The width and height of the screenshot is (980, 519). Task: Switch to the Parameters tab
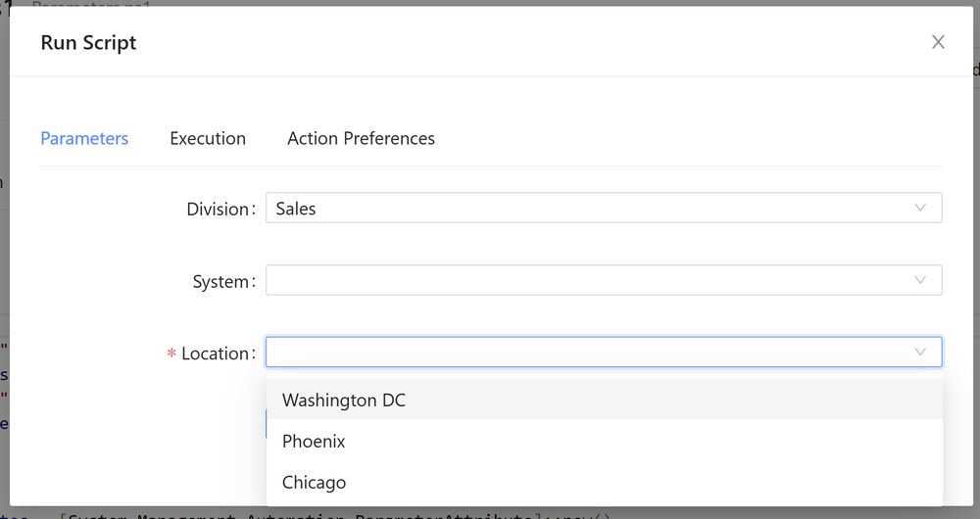point(84,138)
